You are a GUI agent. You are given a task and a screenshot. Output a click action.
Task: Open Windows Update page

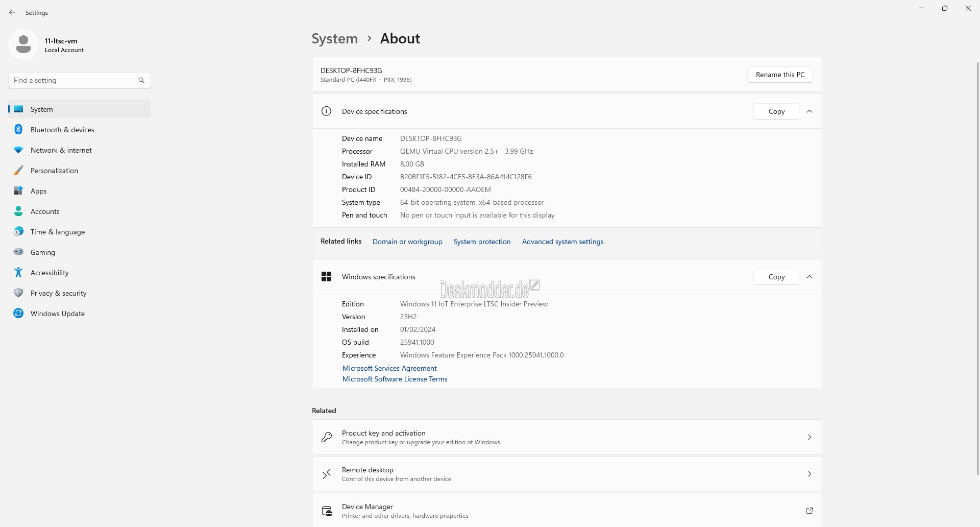tap(80, 314)
